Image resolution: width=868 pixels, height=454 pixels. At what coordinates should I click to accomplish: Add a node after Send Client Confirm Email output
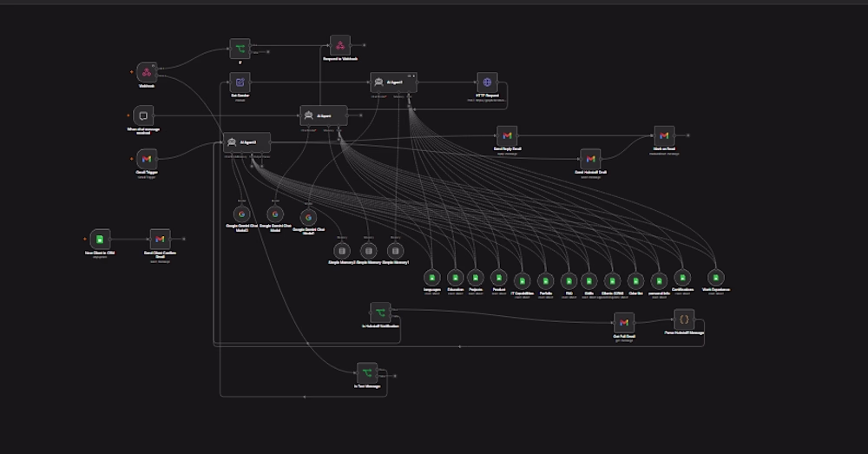pos(184,240)
